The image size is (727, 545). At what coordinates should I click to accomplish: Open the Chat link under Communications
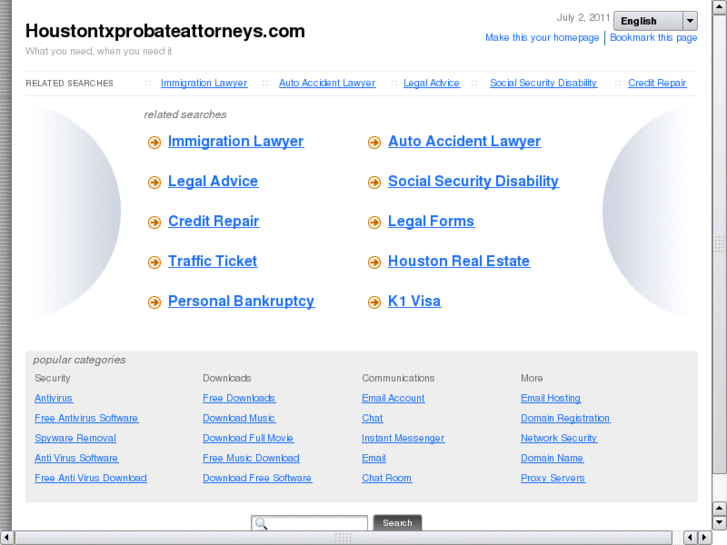(372, 418)
